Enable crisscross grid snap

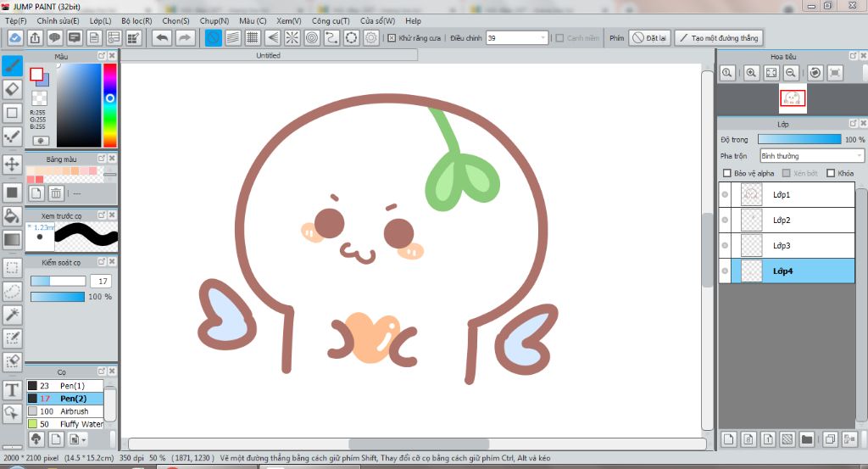point(253,37)
